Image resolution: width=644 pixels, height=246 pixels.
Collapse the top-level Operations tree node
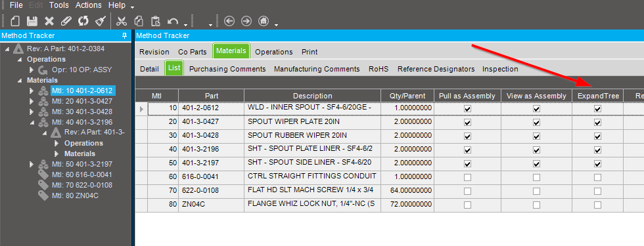coord(19,60)
